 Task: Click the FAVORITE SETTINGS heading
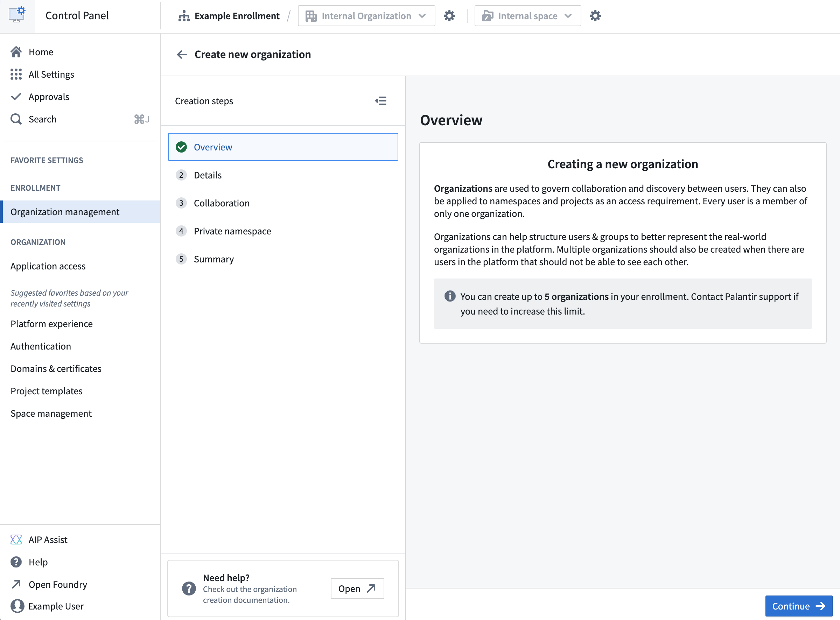click(x=47, y=160)
